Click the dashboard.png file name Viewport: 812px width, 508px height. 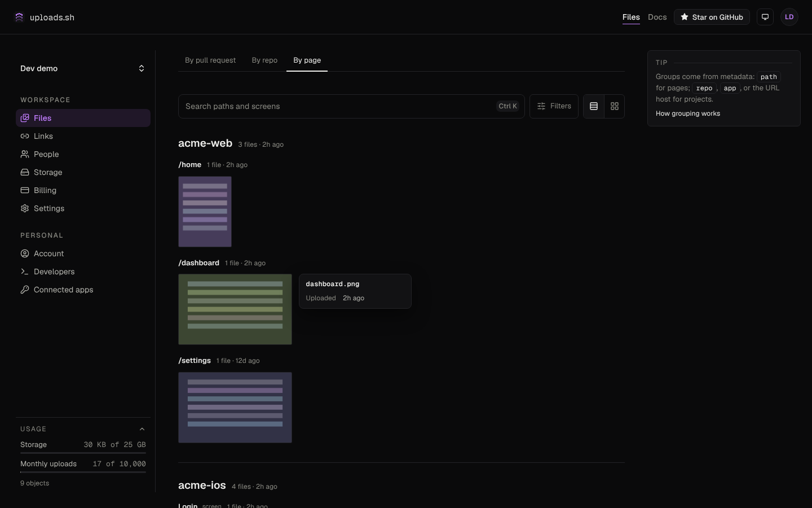[333, 284]
